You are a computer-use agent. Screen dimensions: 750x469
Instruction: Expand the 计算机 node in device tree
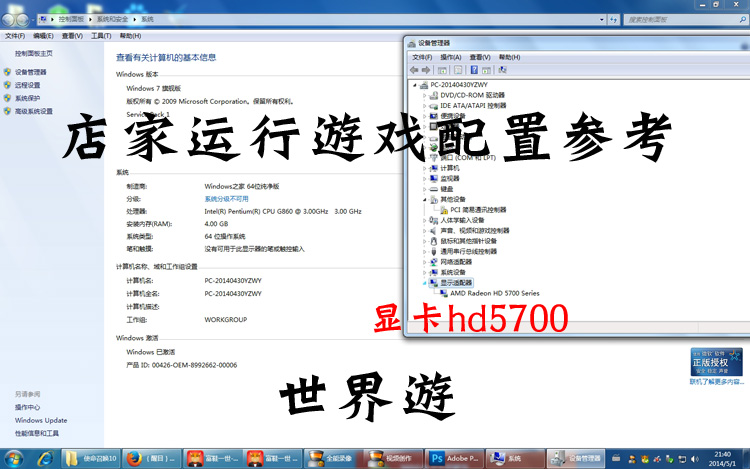pos(424,168)
